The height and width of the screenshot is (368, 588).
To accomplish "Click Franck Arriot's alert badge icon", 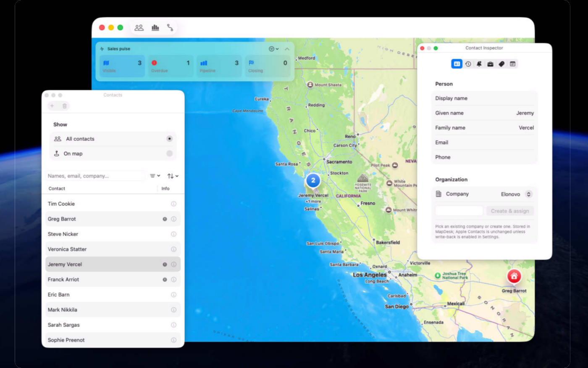I will (x=165, y=280).
